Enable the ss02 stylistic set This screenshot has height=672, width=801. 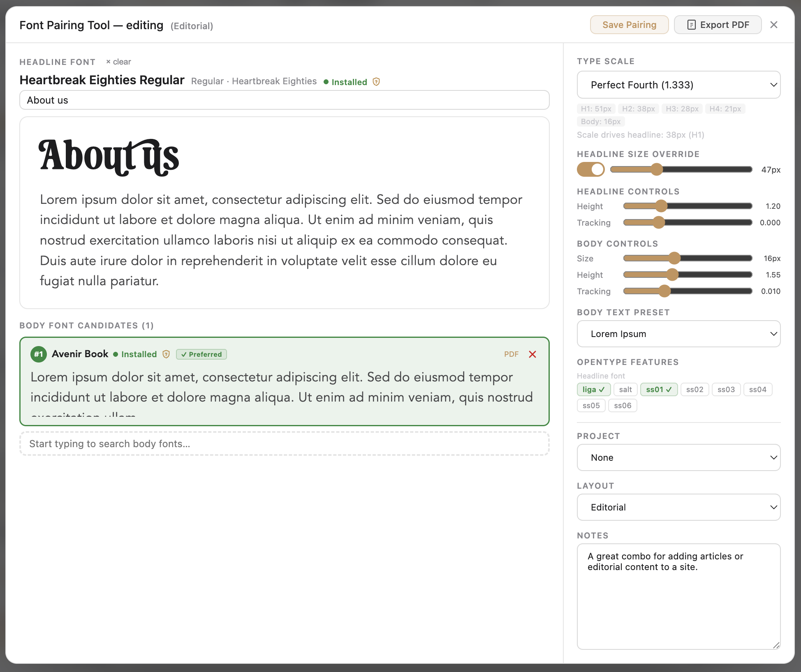pyautogui.click(x=695, y=389)
